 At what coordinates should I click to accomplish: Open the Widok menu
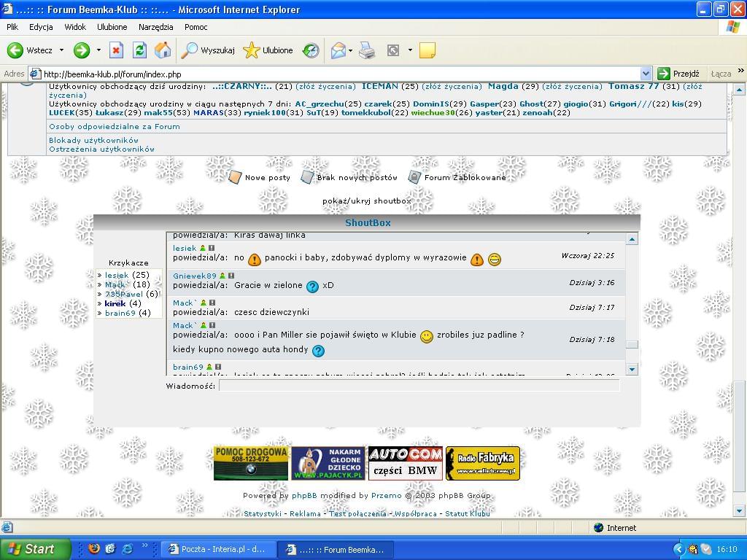point(75,27)
